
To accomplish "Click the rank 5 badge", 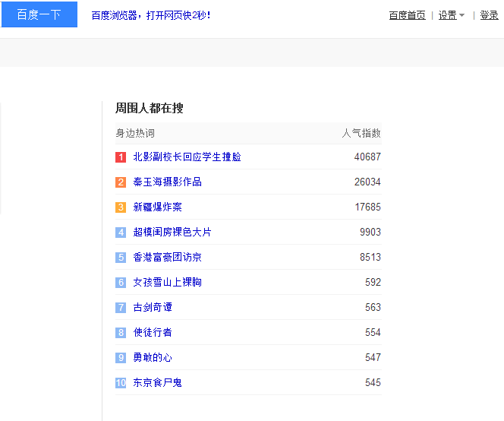I will pyautogui.click(x=121, y=258).
